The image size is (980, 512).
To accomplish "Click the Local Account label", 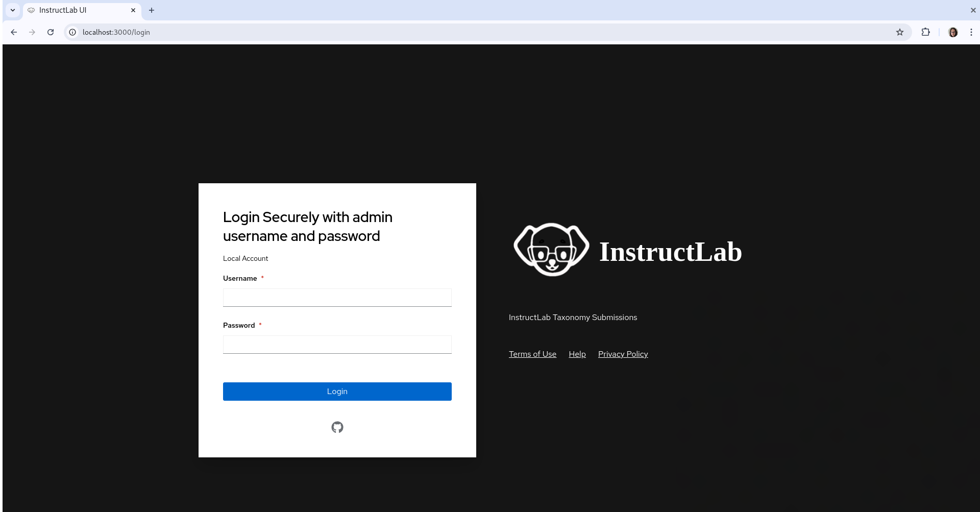I will pos(246,259).
